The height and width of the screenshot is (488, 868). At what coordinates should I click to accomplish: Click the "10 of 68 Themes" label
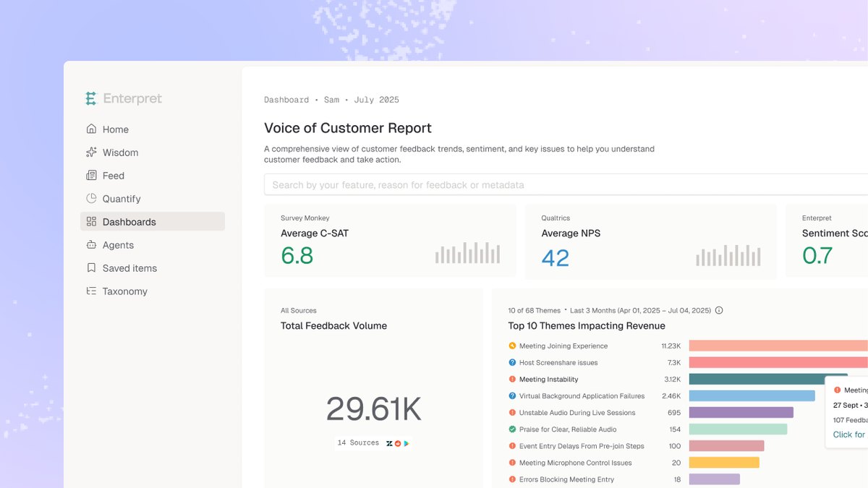pyautogui.click(x=534, y=310)
